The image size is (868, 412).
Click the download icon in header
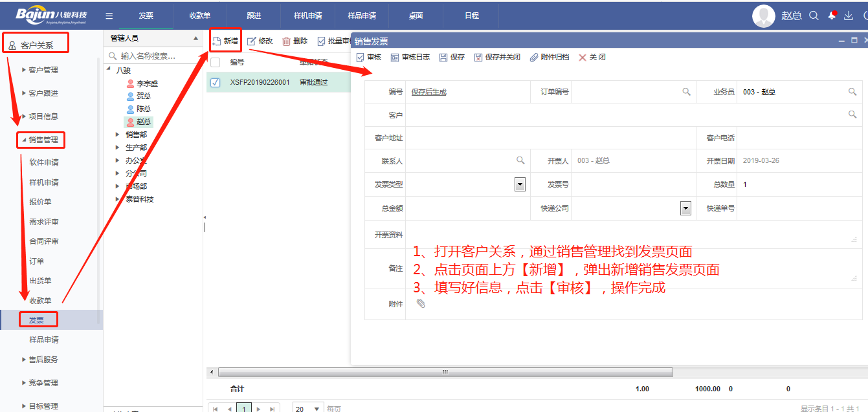coord(849,16)
